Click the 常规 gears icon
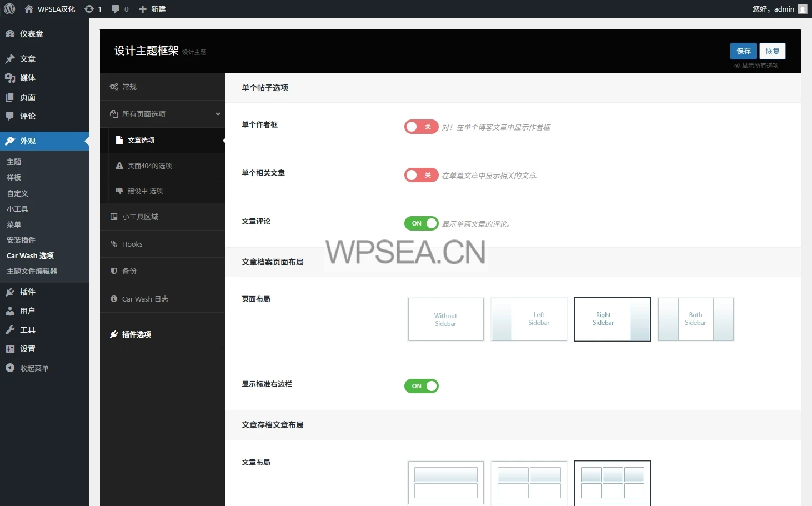This screenshot has height=506, width=812. click(x=114, y=87)
